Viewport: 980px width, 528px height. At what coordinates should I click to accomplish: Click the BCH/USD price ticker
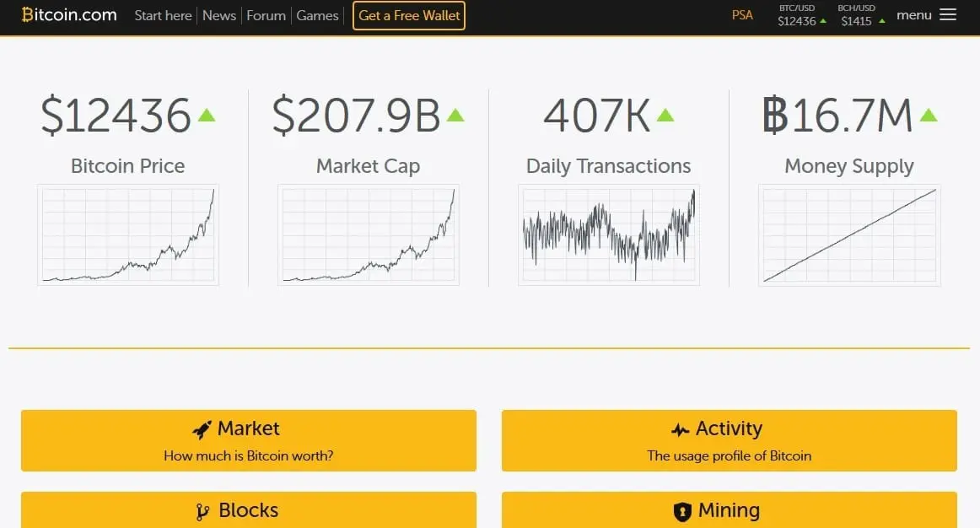tap(862, 16)
